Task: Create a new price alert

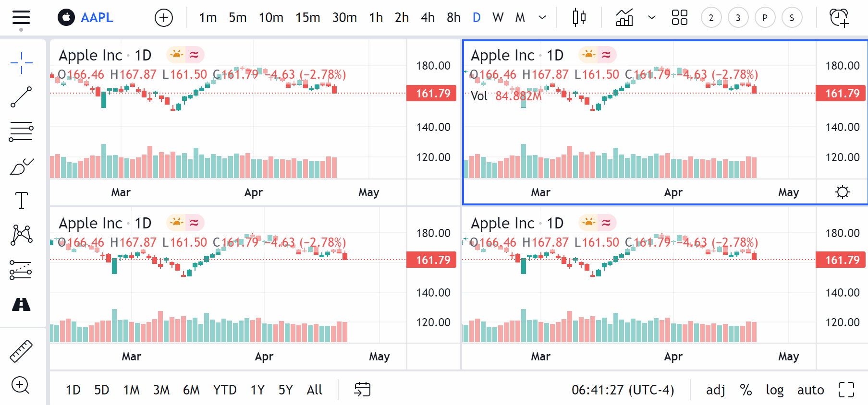Action: pos(839,18)
